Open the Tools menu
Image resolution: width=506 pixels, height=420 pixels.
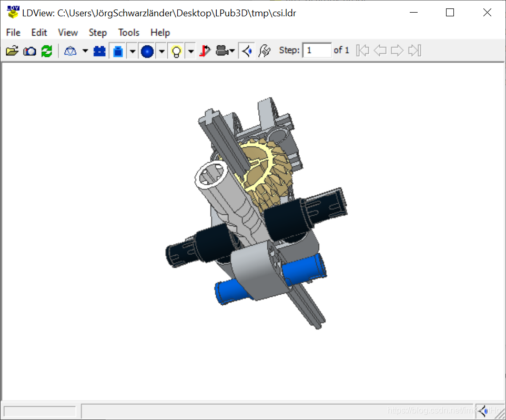click(x=129, y=33)
